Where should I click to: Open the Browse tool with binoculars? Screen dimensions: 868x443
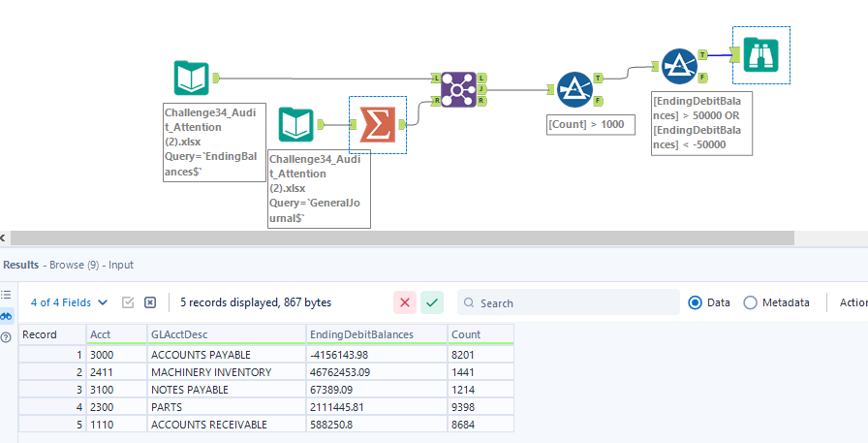(760, 55)
